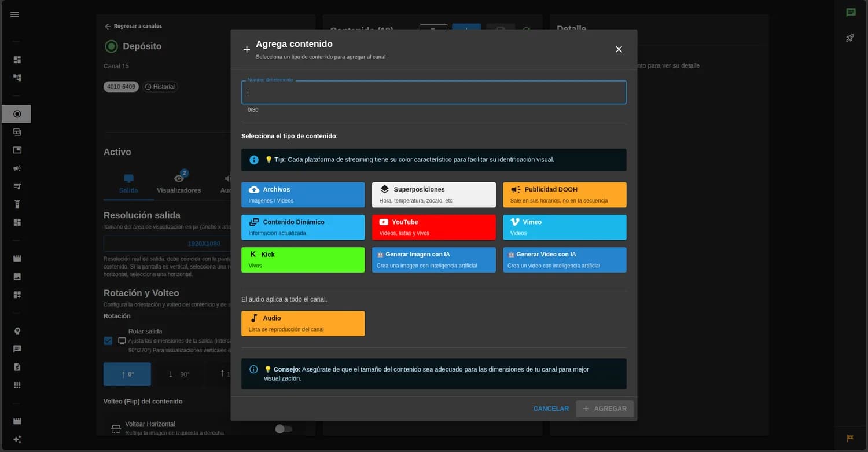Open the picture-in-picture icon in sidebar
The image size is (868, 452).
tap(17, 150)
